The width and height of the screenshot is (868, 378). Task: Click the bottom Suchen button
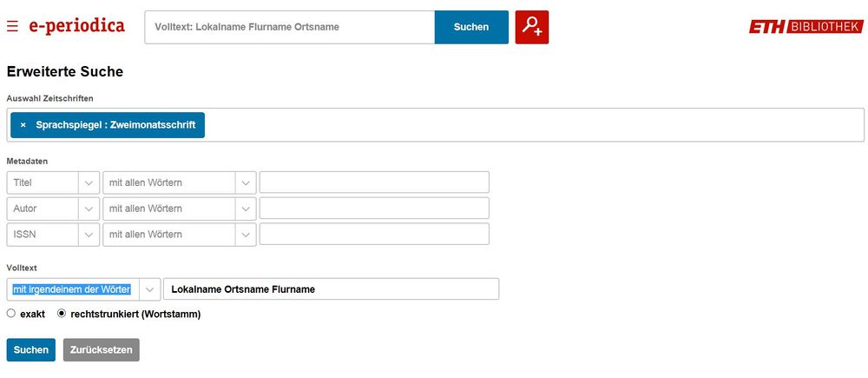30,349
